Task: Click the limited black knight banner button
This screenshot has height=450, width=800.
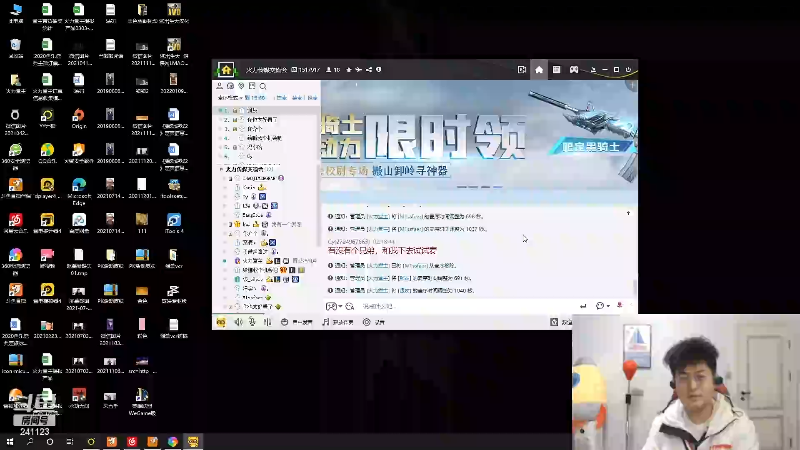Action: pos(591,147)
